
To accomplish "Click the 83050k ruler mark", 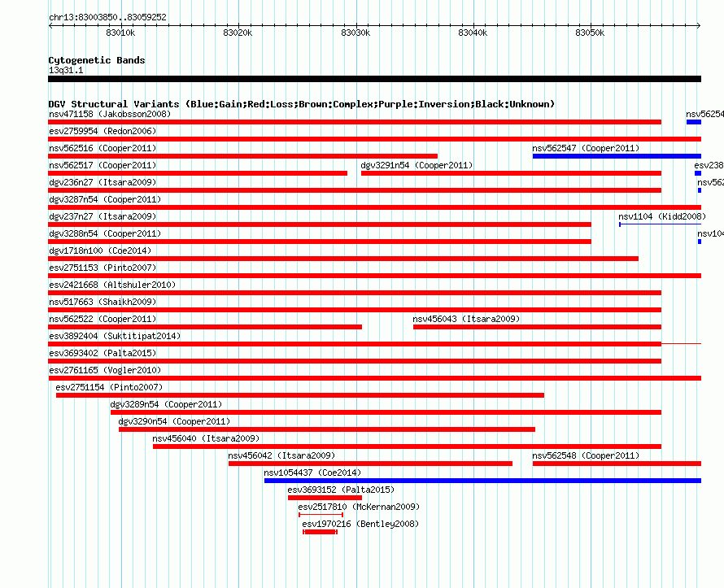I will [x=590, y=33].
